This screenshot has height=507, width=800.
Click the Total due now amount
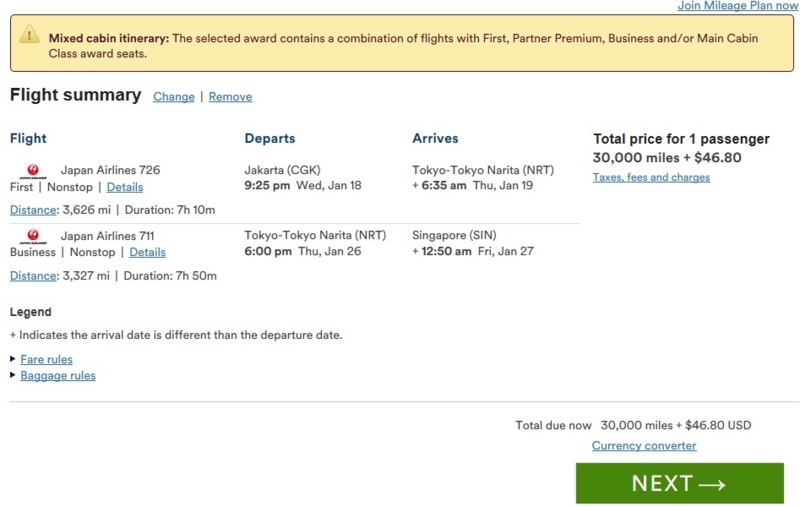(x=676, y=425)
